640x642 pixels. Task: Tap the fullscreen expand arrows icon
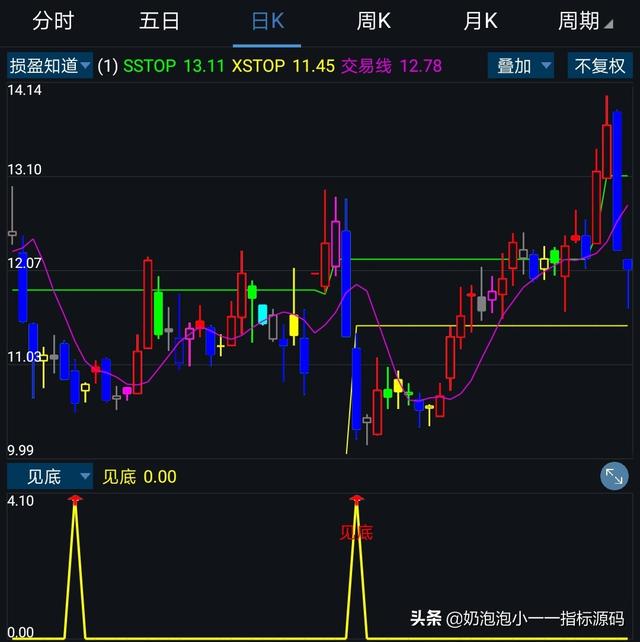point(614,476)
